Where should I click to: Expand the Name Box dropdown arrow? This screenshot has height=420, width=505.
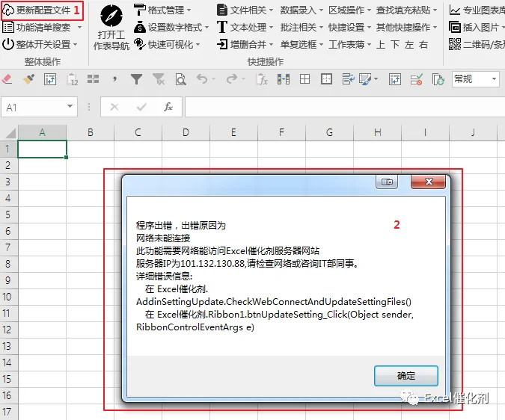(x=70, y=106)
